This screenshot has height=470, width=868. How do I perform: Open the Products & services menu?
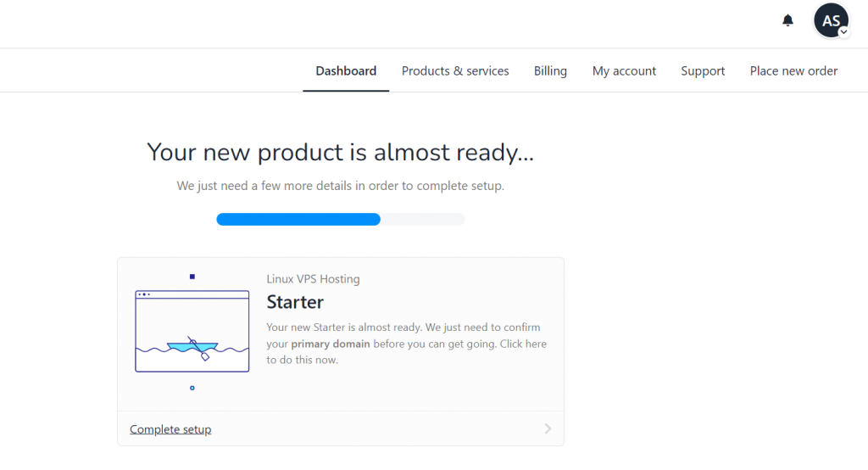455,71
